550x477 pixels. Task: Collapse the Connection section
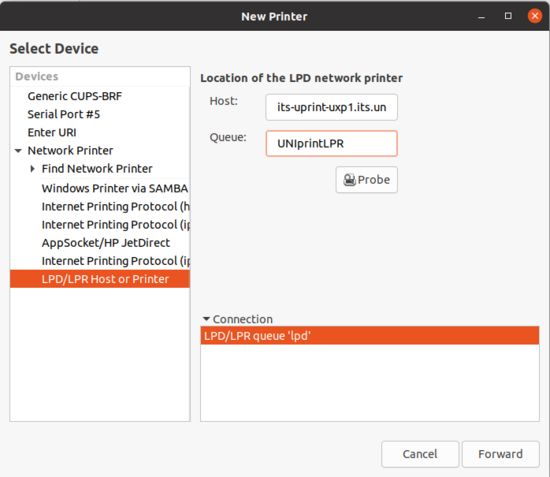pos(206,319)
